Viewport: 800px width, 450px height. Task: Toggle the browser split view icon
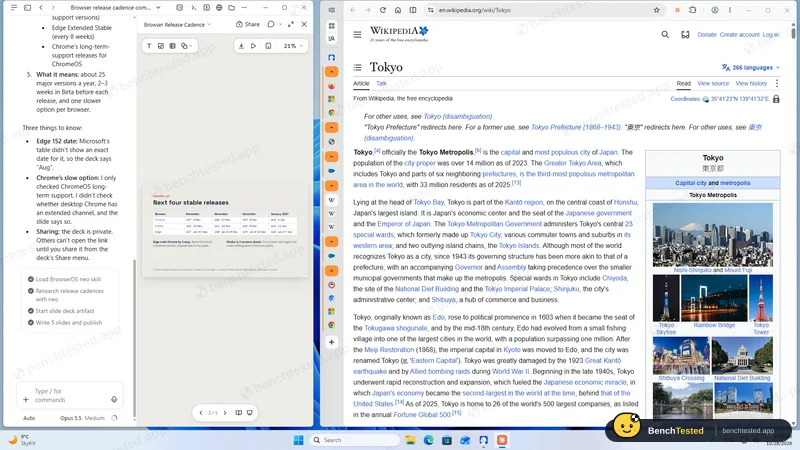tap(413, 10)
